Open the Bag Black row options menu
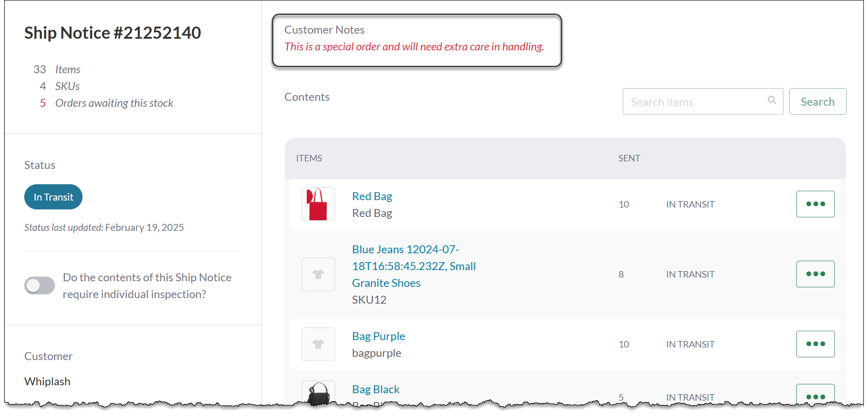Image resolution: width=868 pixels, height=417 pixels. tap(815, 394)
